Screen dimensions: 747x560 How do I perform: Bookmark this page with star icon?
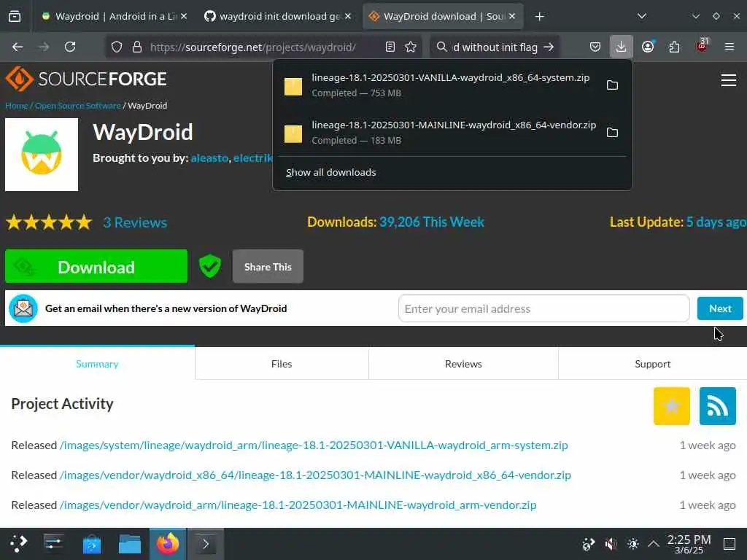coord(411,47)
